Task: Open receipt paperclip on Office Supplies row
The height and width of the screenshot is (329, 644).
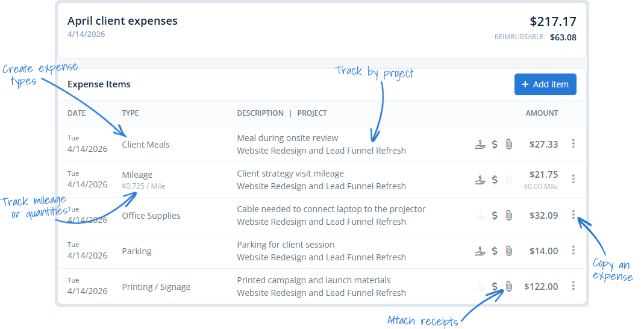Action: [x=508, y=215]
